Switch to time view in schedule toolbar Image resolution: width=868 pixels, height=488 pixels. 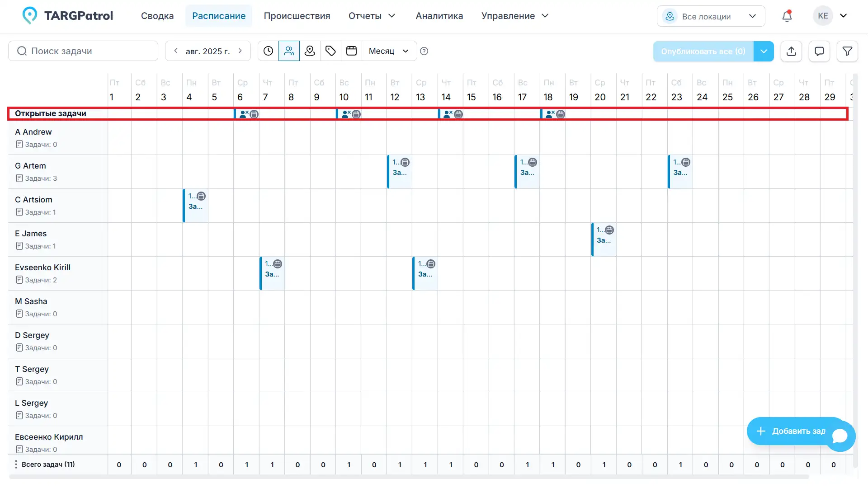point(268,51)
